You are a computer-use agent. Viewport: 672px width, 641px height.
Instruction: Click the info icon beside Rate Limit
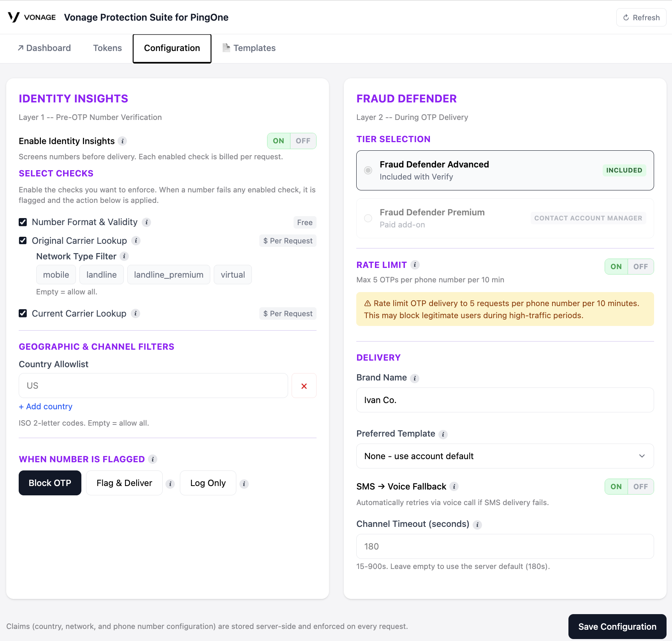[x=415, y=265]
